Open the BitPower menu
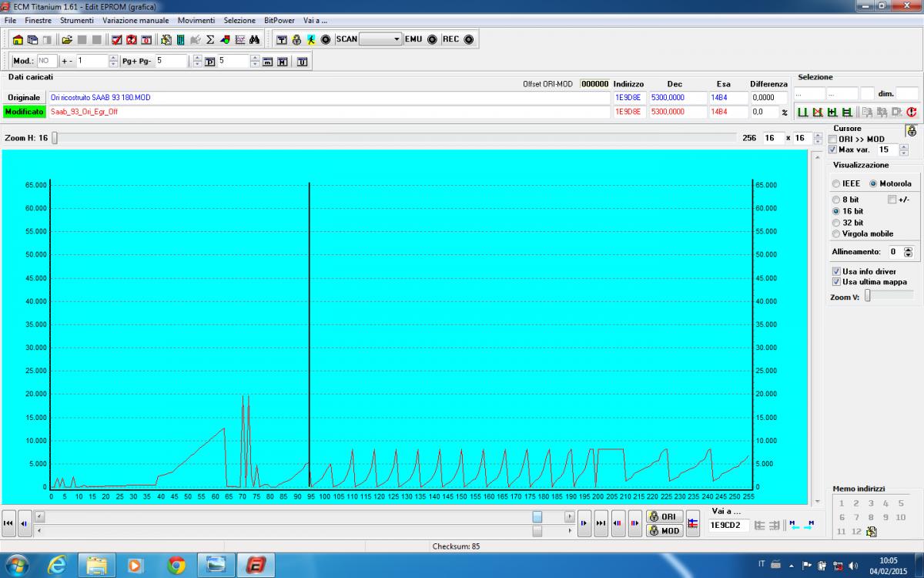 [x=280, y=20]
